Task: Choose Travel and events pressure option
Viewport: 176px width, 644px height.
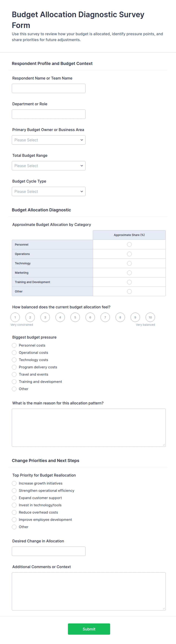Action: point(14,374)
